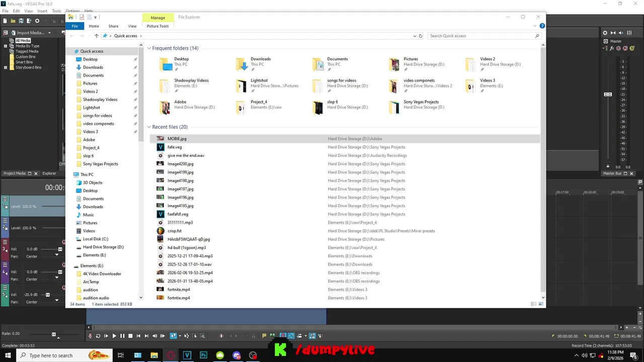The image size is (644, 362).
Task: Open the Import Media dropdown arrow
Action: click(49, 33)
